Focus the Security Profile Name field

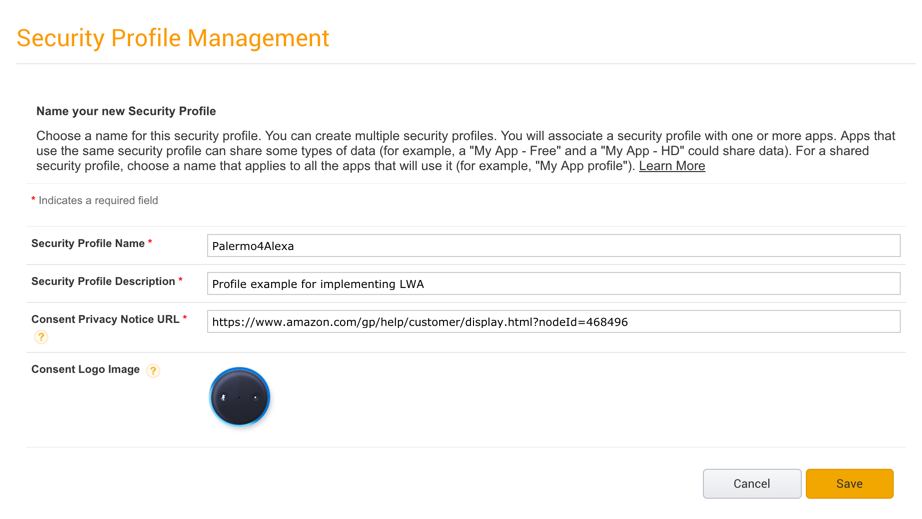(x=553, y=246)
